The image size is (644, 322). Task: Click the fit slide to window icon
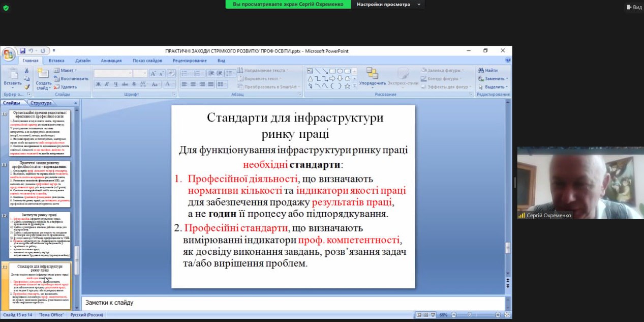(x=507, y=315)
